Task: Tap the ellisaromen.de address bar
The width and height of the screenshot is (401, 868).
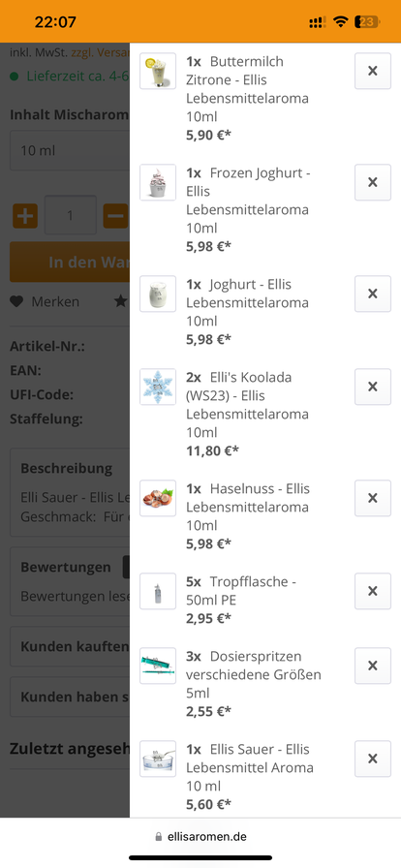Action: point(200,836)
